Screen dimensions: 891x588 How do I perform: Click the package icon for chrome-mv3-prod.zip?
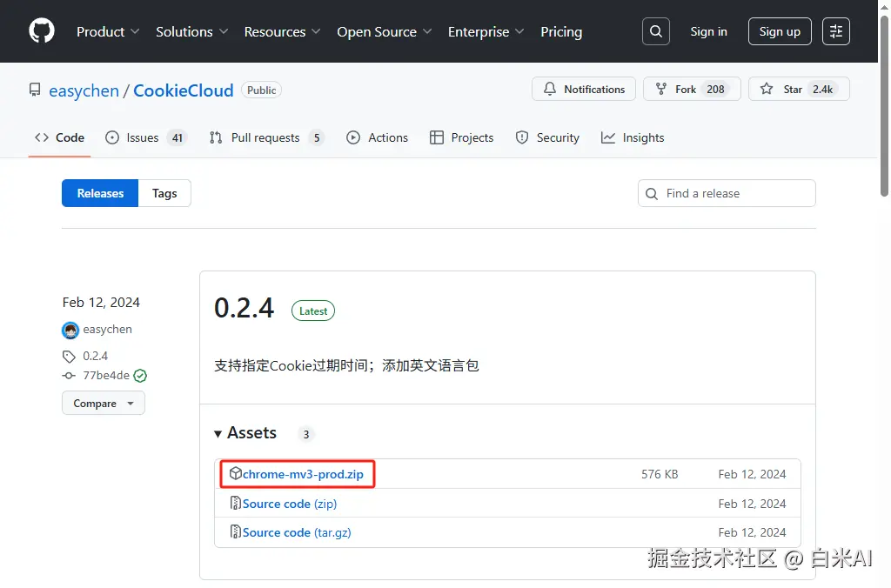click(235, 473)
